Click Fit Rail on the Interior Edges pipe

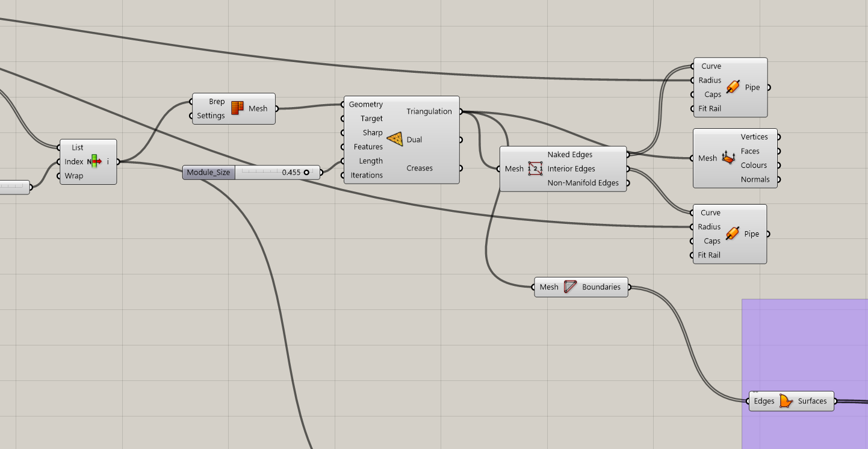point(709,255)
